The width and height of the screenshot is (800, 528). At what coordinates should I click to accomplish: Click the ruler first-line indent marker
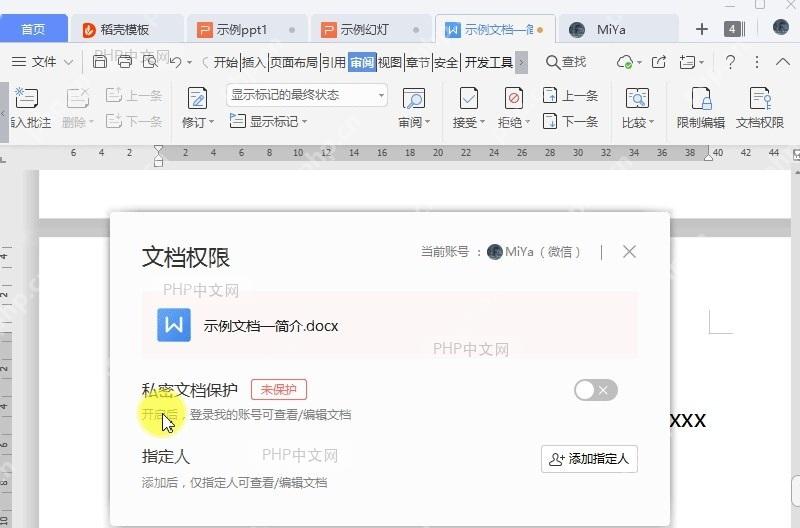click(x=159, y=149)
